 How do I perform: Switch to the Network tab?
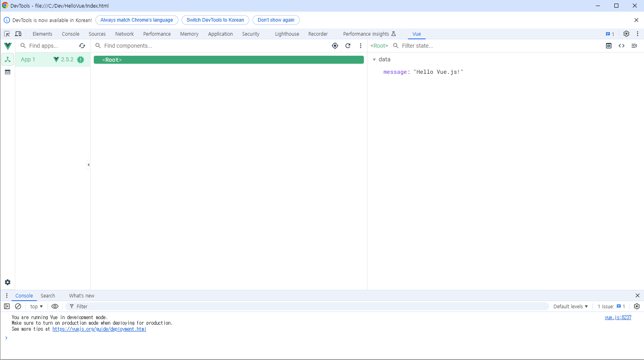click(125, 34)
